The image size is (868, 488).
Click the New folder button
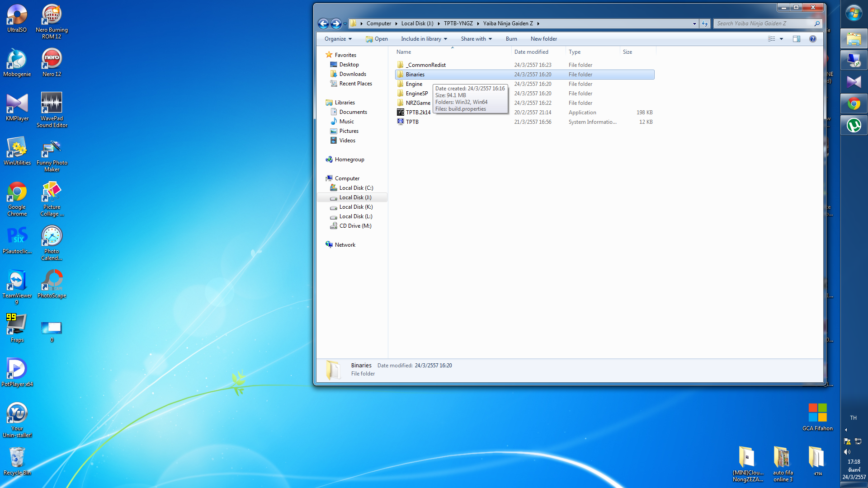coord(543,39)
